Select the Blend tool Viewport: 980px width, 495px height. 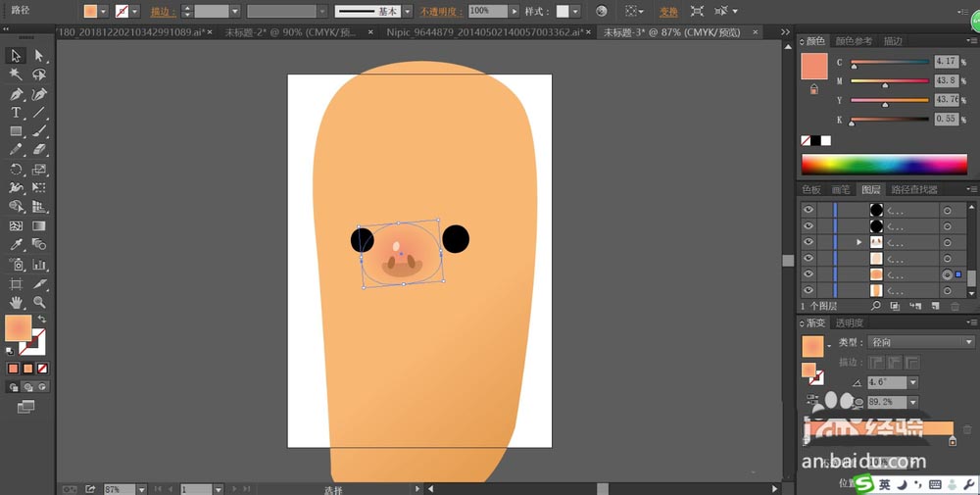tap(39, 244)
